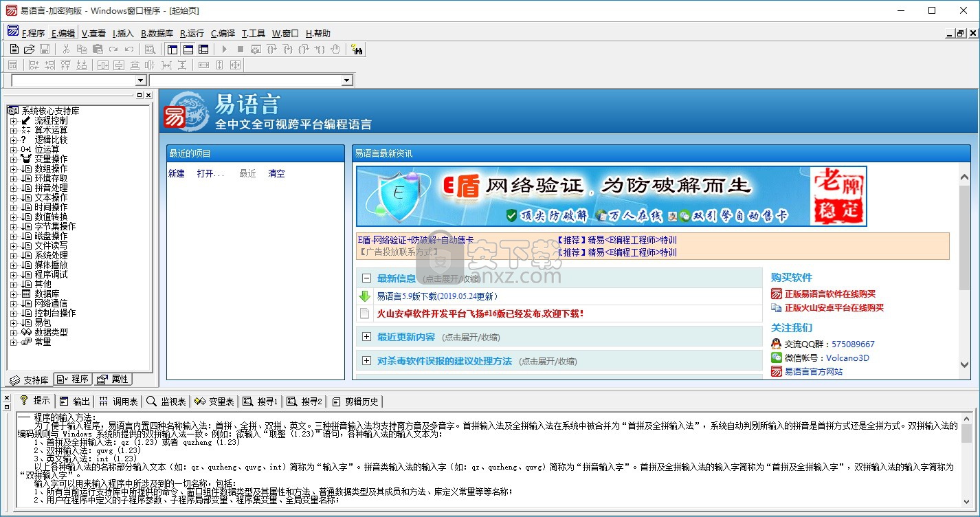Select 字节集操作 in the support library tree
The image size is (980, 517).
tap(55, 227)
